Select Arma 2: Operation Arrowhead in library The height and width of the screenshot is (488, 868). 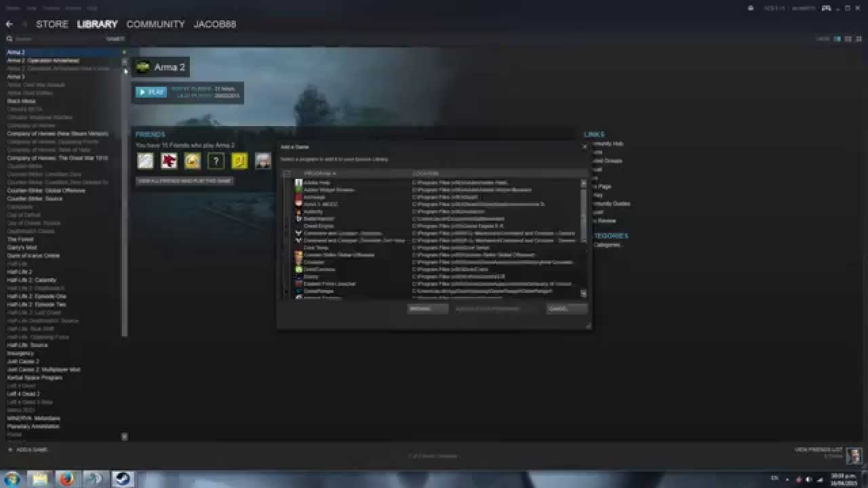coord(43,60)
